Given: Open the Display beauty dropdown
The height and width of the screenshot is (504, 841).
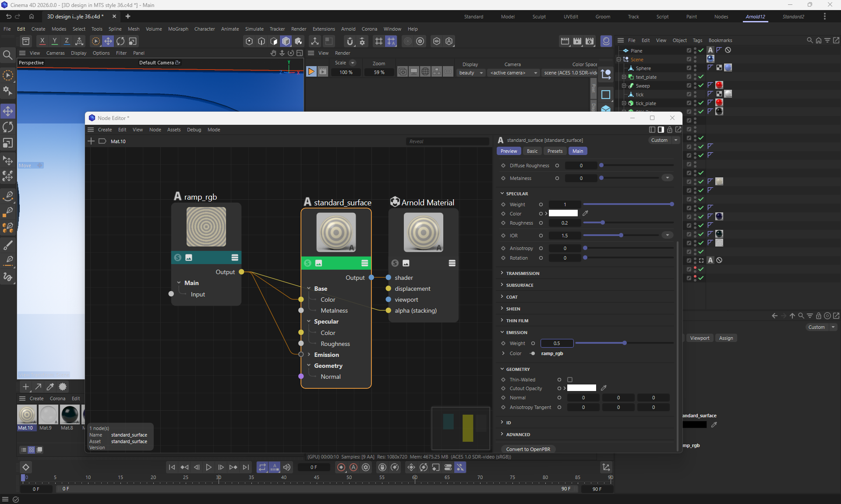Looking at the screenshot, I should tap(471, 73).
